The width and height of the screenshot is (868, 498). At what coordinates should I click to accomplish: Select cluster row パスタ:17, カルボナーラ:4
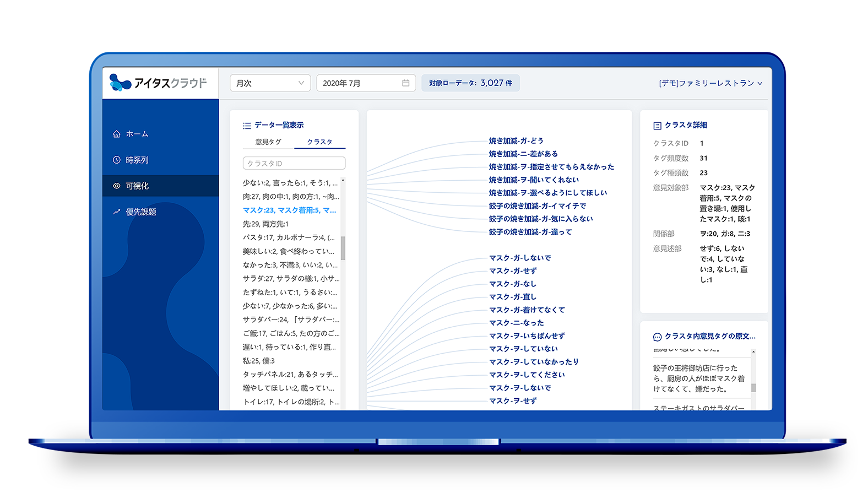(289, 238)
